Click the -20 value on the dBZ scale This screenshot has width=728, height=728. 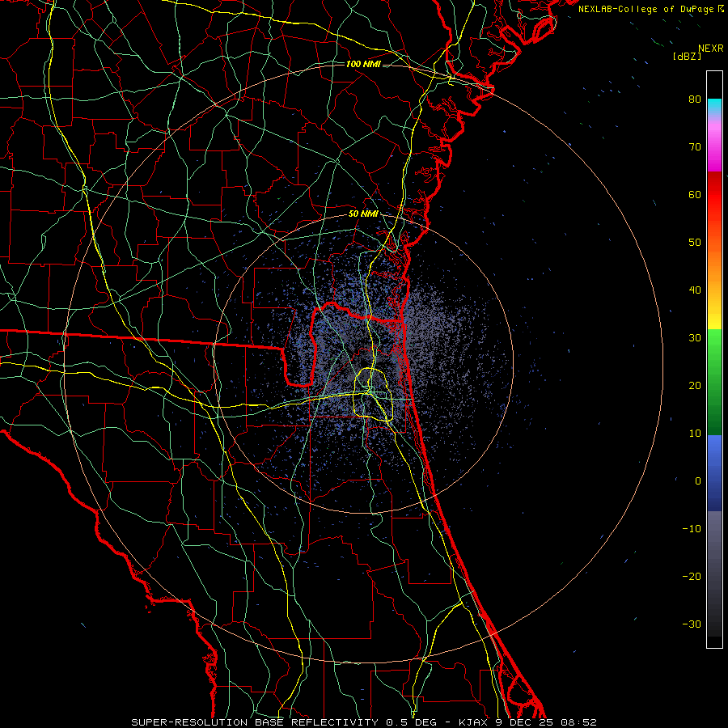click(692, 577)
